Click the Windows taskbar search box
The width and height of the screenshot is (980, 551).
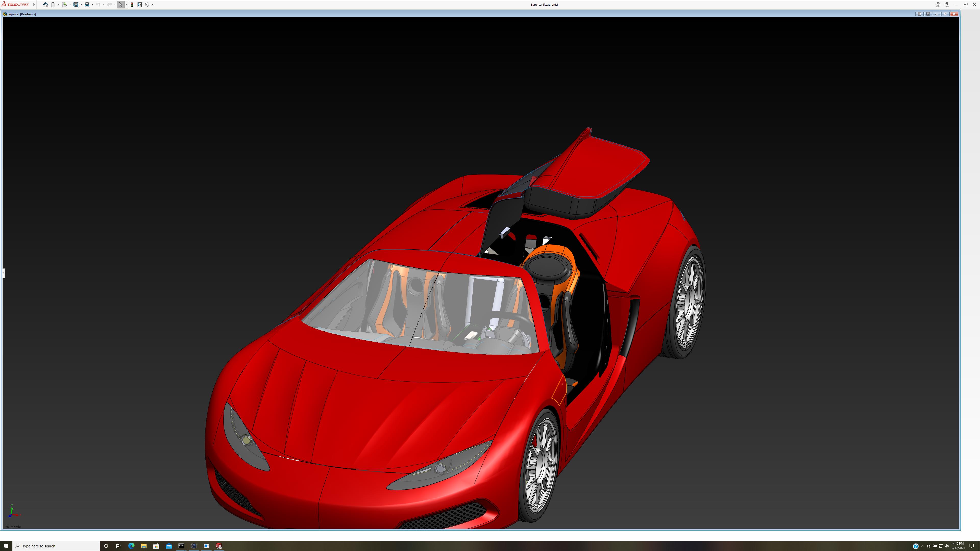point(57,546)
